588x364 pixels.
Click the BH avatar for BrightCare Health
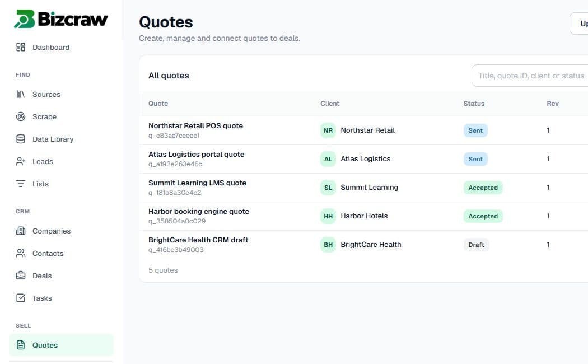pyautogui.click(x=328, y=244)
